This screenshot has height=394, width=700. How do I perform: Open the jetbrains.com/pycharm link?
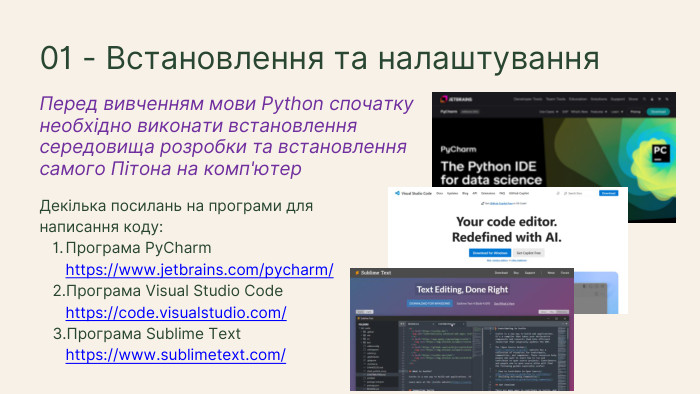(x=199, y=270)
